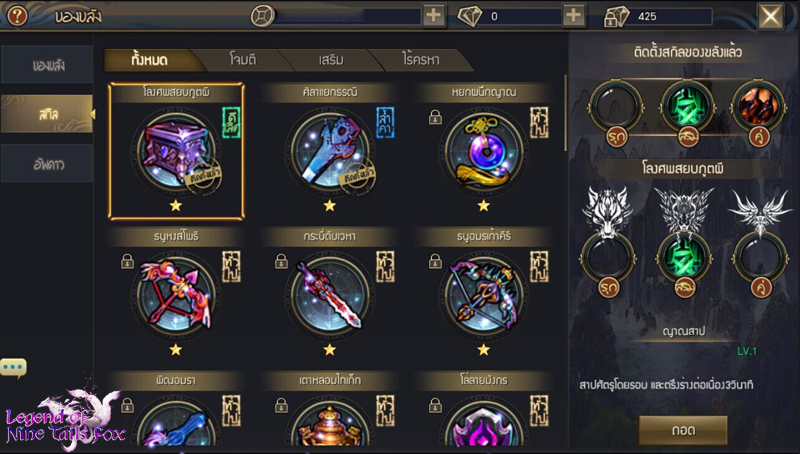Select the purple spiked bow skill icon
This screenshot has height=454, width=800.
pos(484,295)
